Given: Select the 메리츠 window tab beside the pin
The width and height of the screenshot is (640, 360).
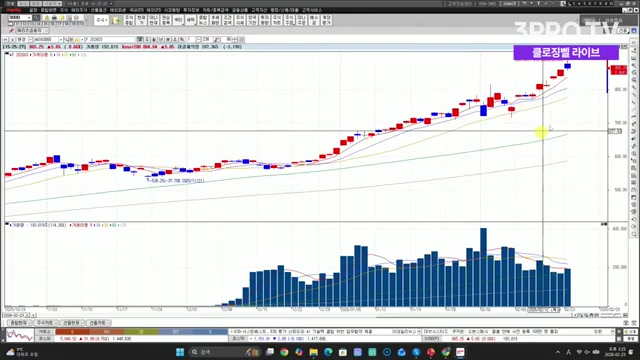Looking at the screenshot, I should pos(33,31).
